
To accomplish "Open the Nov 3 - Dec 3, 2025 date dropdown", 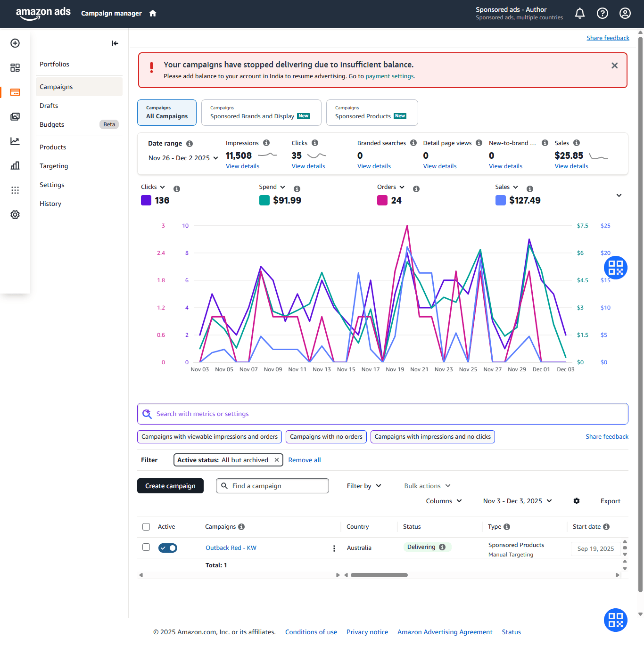I will click(x=518, y=501).
